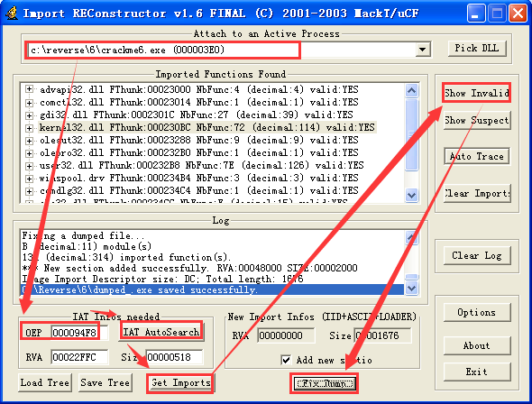532x404 pixels.
Task: Click the IAT RVA value field
Action: (79, 357)
